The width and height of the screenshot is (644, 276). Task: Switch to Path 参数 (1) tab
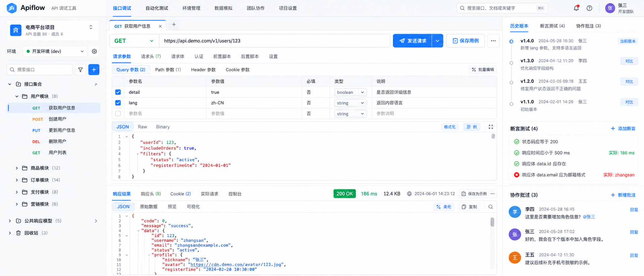[x=168, y=70]
